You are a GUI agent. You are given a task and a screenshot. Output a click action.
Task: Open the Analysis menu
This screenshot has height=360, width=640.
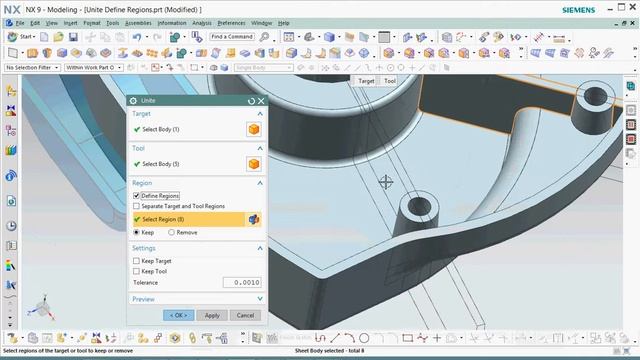click(x=202, y=23)
